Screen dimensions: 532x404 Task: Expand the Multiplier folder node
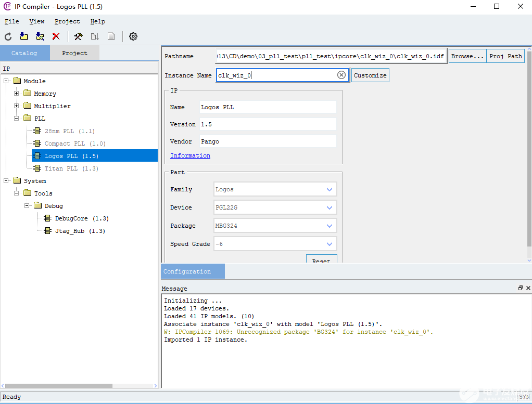click(x=17, y=106)
